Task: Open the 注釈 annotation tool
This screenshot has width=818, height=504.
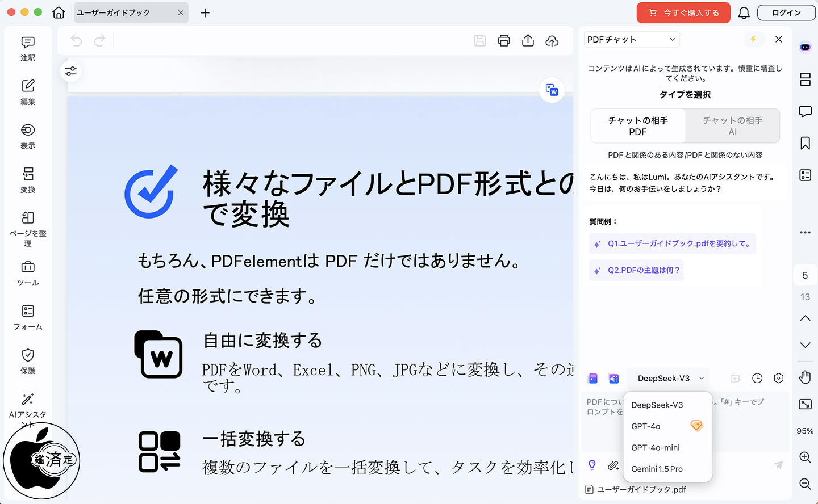Action: (x=28, y=49)
